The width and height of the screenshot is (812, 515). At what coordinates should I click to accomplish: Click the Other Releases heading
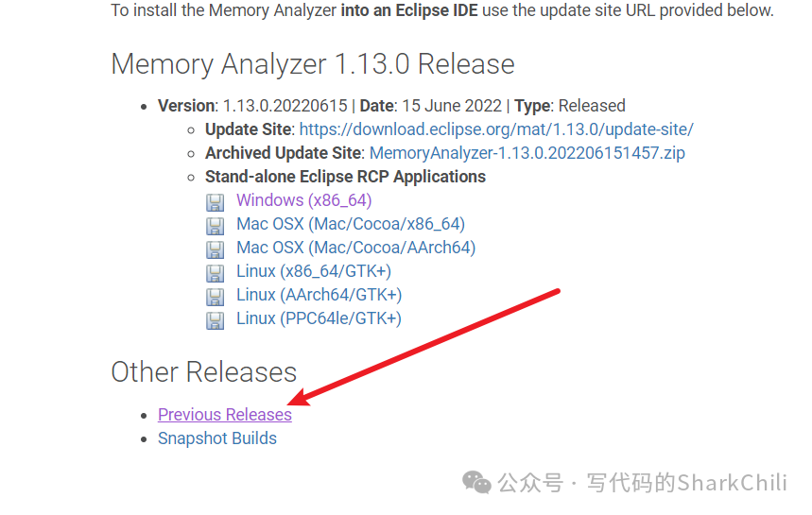coord(204,372)
